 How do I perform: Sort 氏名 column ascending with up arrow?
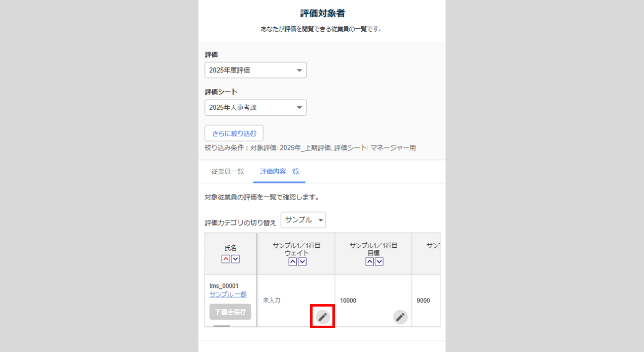(x=226, y=259)
